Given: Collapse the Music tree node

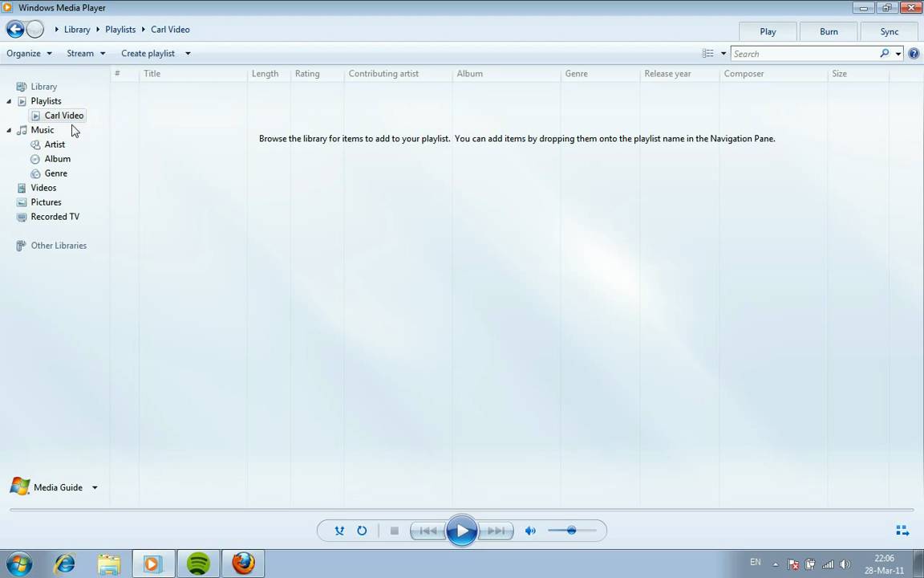Looking at the screenshot, I should pyautogui.click(x=9, y=130).
